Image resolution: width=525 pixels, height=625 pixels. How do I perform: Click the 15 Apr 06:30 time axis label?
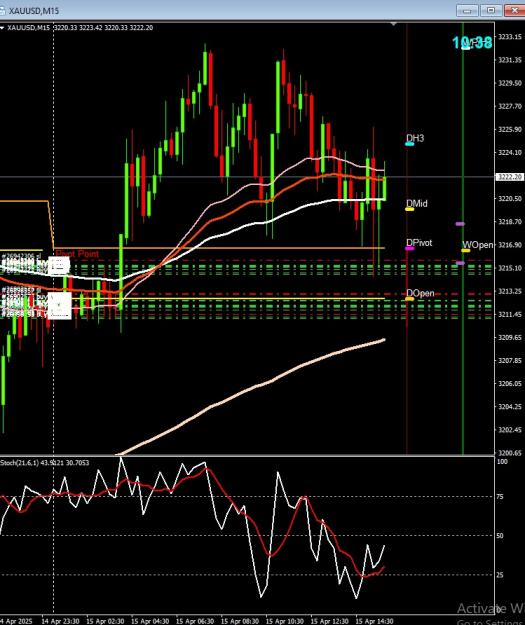coord(195,621)
